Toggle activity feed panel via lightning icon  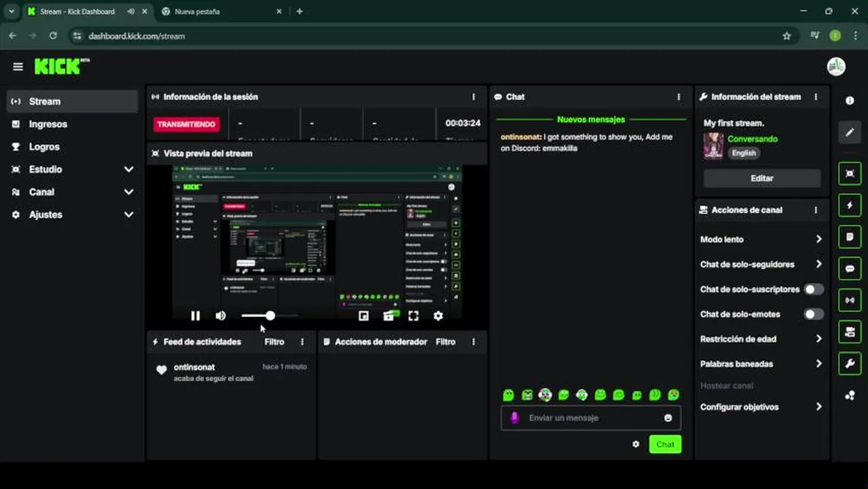click(850, 205)
